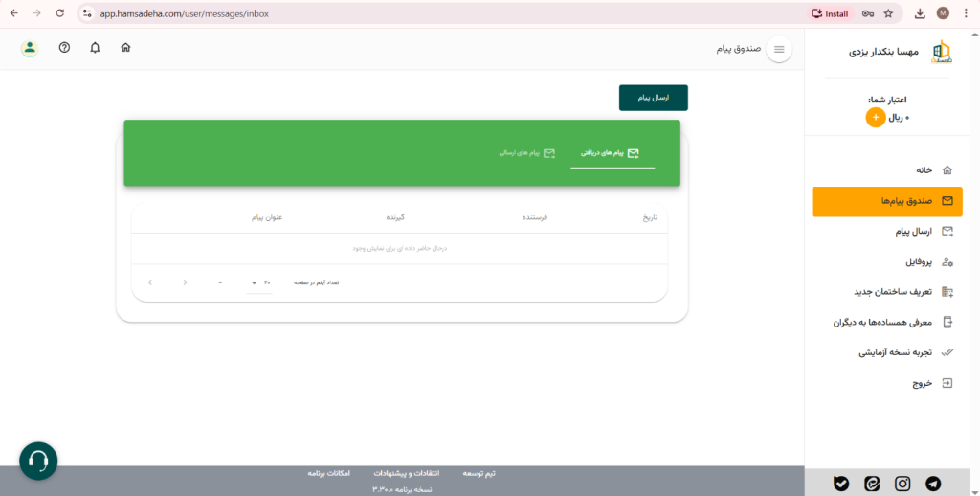This screenshot has height=496, width=980.
Task: Open the user account icon in header
Action: [x=30, y=48]
